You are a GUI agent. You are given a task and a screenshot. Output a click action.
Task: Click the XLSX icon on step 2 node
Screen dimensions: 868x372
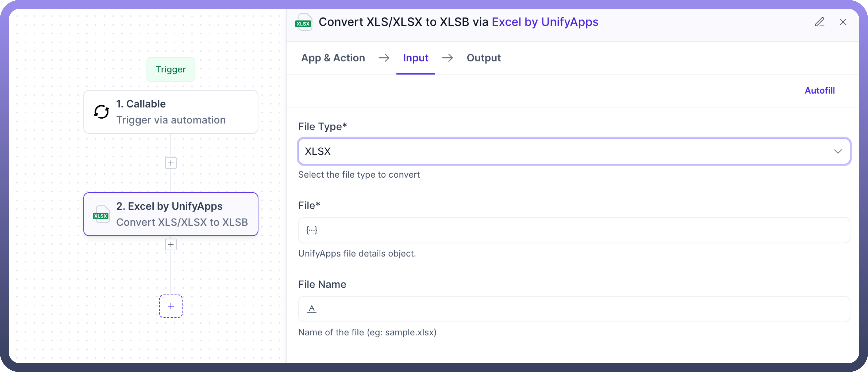coord(101,215)
